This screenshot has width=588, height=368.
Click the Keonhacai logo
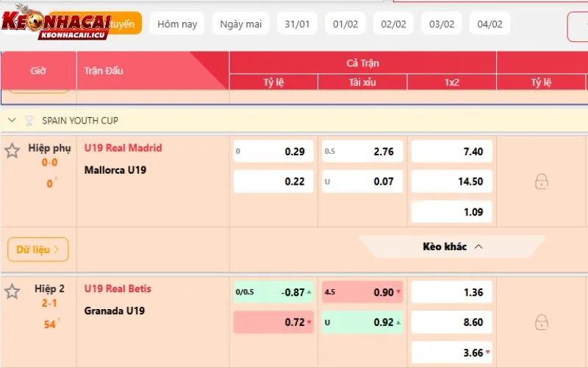(x=57, y=23)
